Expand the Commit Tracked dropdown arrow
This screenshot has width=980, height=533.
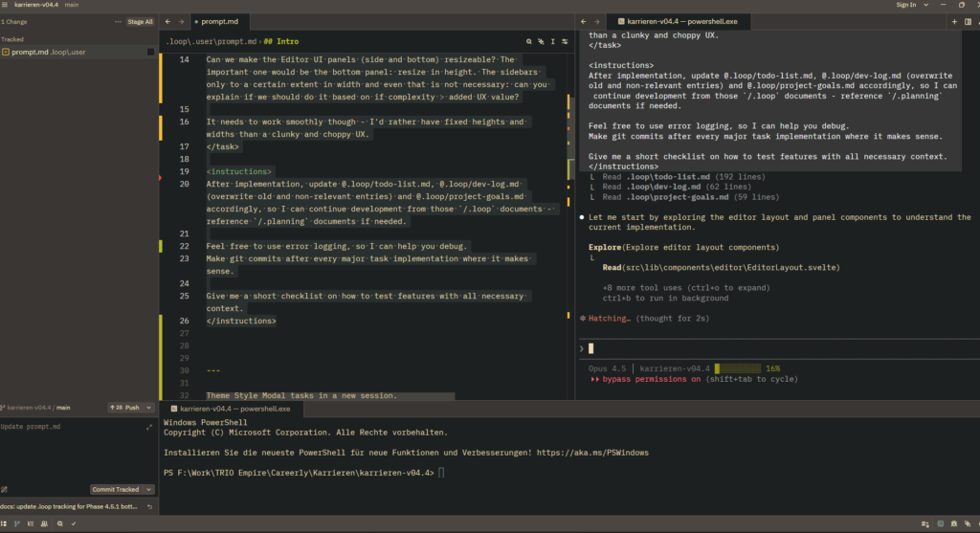(x=148, y=489)
